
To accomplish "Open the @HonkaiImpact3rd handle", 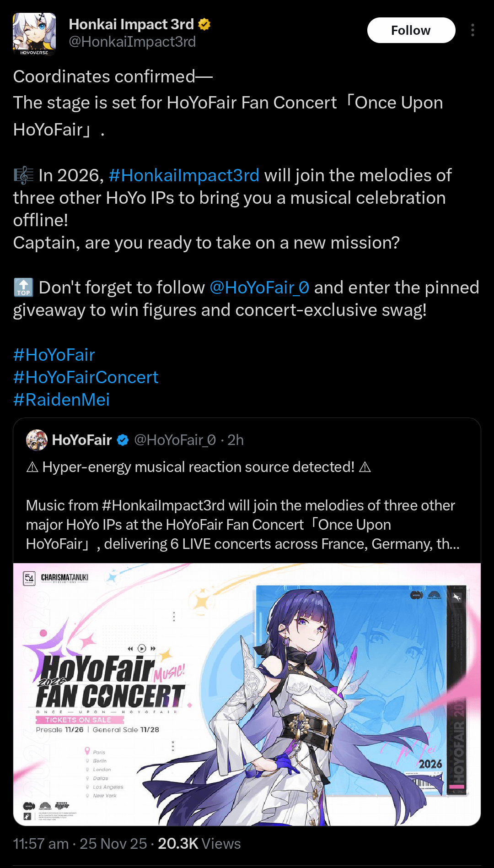I will click(132, 42).
